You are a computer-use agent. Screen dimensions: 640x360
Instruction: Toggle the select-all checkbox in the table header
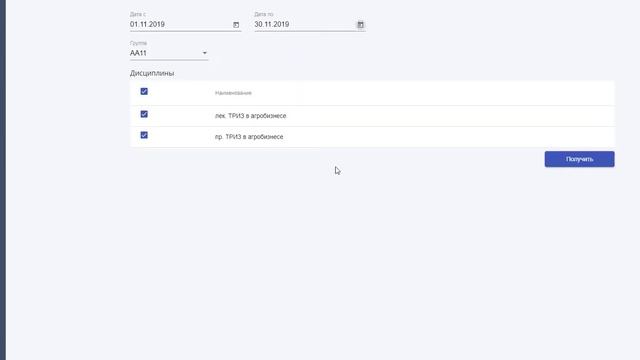(144, 91)
